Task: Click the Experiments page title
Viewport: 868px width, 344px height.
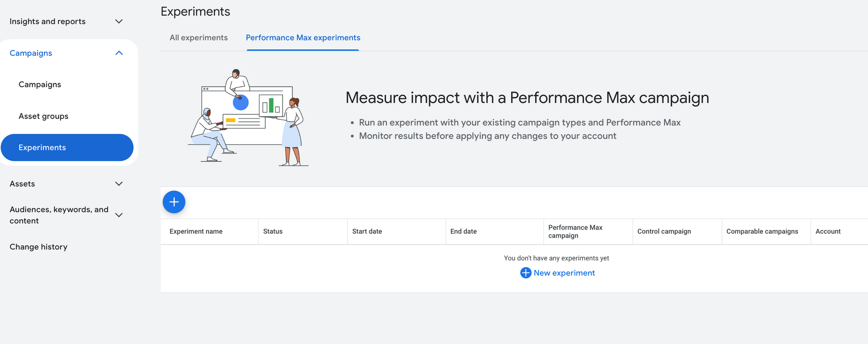Action: click(x=195, y=11)
